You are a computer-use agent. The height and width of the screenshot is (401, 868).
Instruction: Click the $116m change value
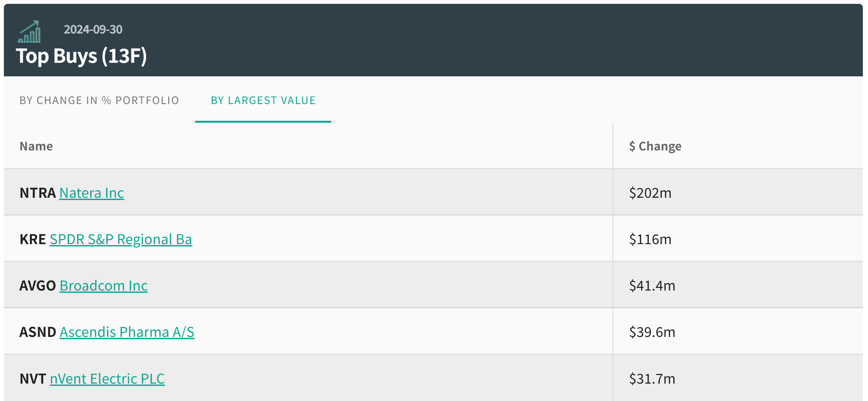pos(650,239)
